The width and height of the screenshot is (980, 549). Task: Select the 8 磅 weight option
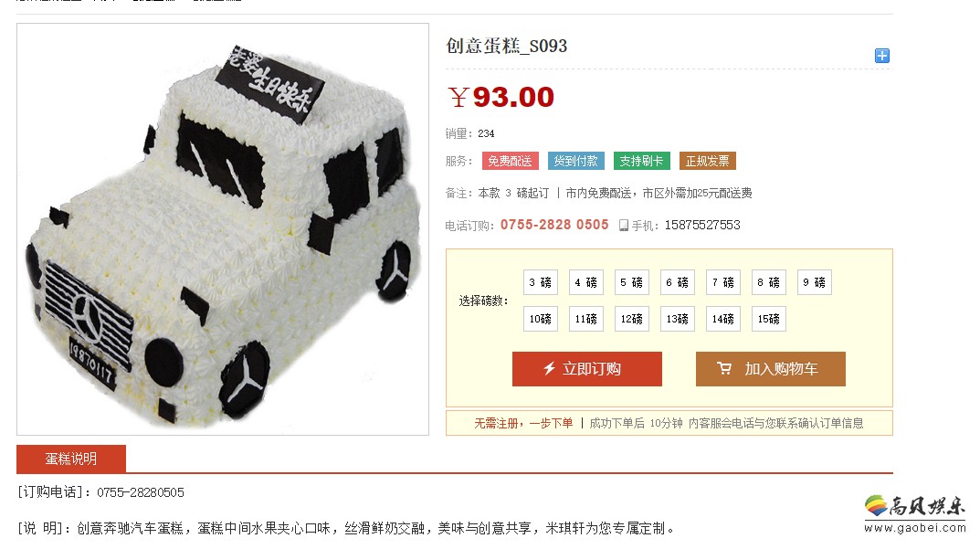(768, 282)
